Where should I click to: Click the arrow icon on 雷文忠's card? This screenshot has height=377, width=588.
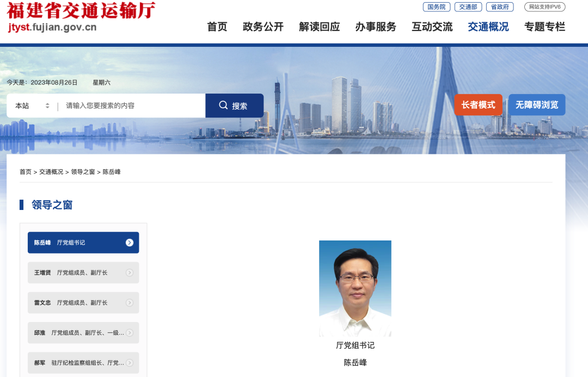point(129,302)
